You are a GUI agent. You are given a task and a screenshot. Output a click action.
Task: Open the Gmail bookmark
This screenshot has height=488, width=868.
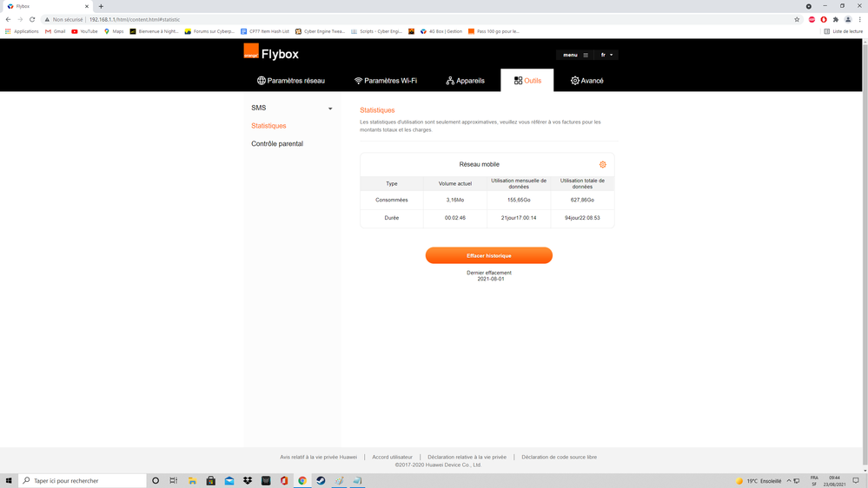(56, 31)
